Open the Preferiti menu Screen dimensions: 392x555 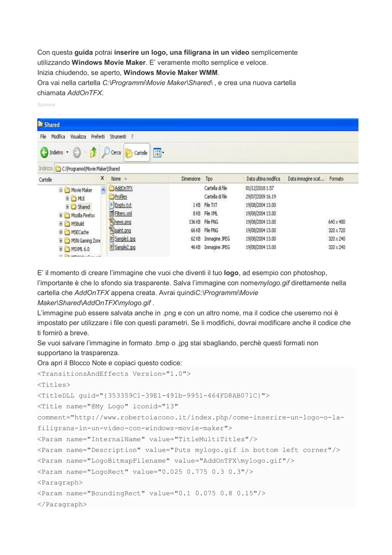pyautogui.click(x=98, y=137)
